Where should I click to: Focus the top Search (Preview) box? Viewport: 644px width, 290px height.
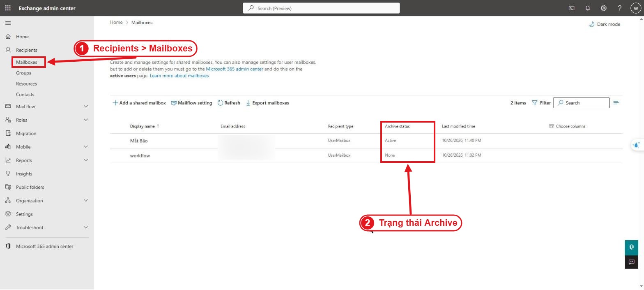pyautogui.click(x=321, y=8)
